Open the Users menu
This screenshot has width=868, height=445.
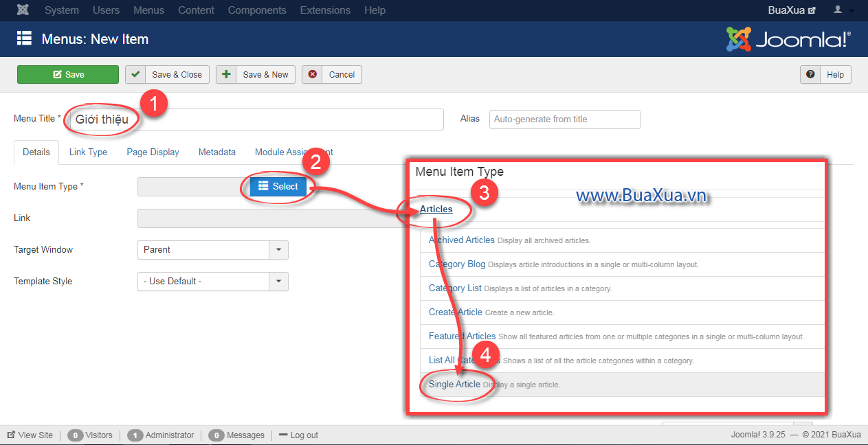[x=106, y=10]
